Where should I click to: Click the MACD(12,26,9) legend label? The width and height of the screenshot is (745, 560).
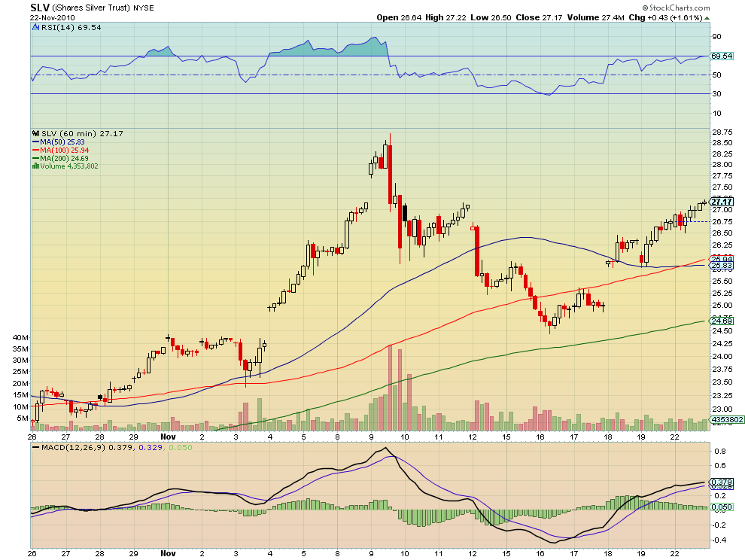74,447
